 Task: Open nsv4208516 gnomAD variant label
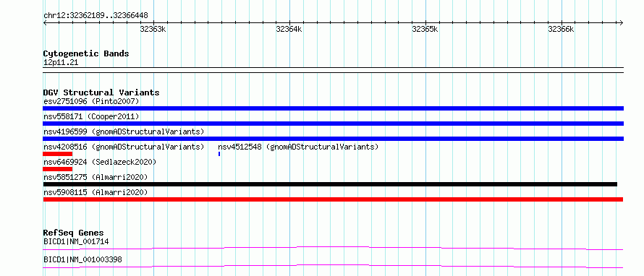124,147
